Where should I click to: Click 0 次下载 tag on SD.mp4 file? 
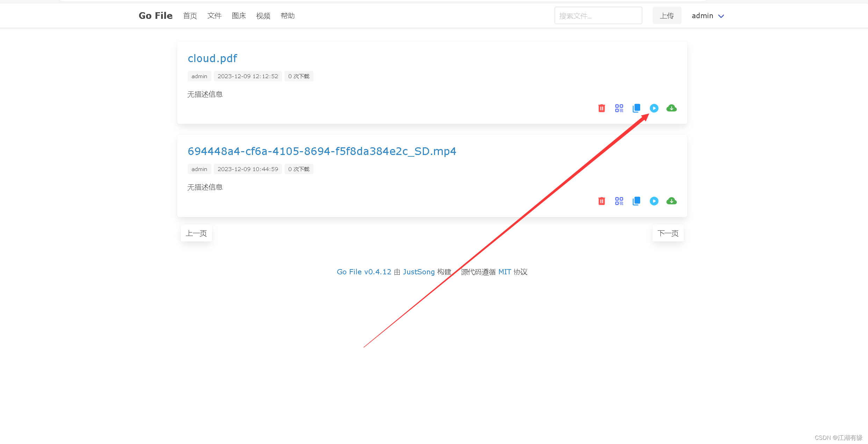[x=299, y=169]
